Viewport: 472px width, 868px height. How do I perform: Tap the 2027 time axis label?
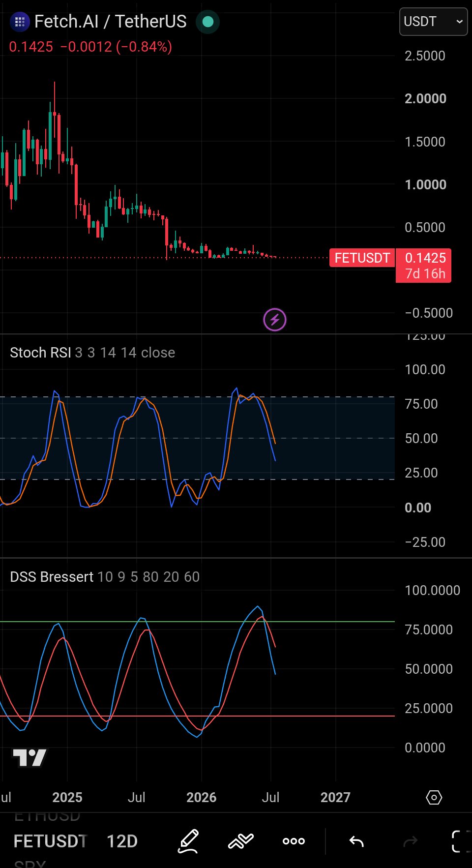(335, 797)
